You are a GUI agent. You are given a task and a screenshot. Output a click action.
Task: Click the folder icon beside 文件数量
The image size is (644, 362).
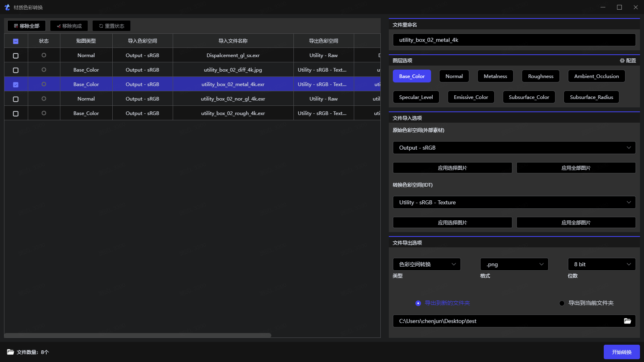(x=10, y=352)
